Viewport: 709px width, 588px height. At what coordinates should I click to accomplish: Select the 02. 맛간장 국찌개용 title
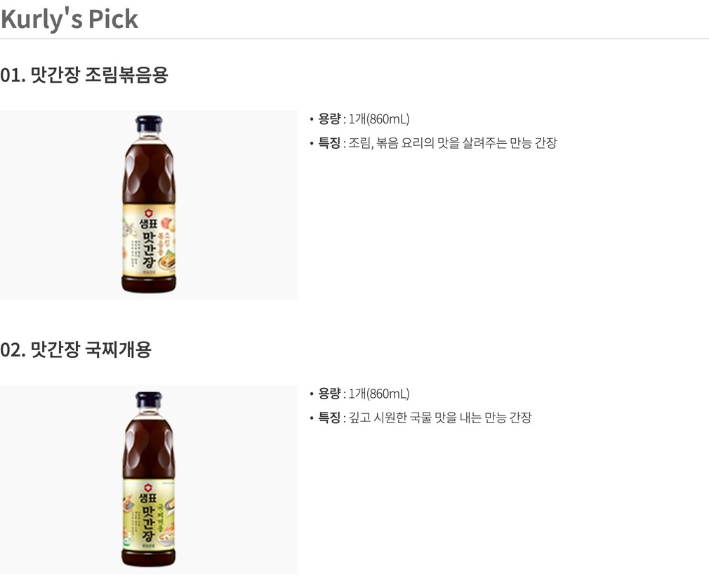coord(76,349)
